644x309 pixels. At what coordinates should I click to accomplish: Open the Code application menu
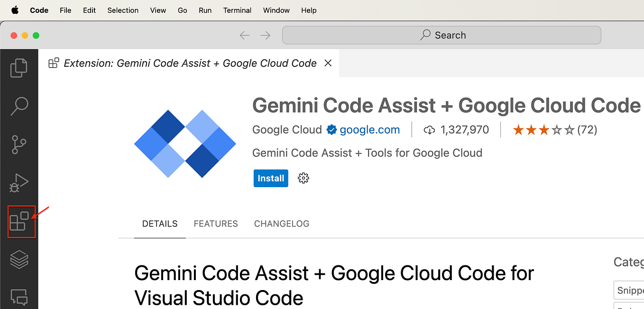(x=39, y=10)
